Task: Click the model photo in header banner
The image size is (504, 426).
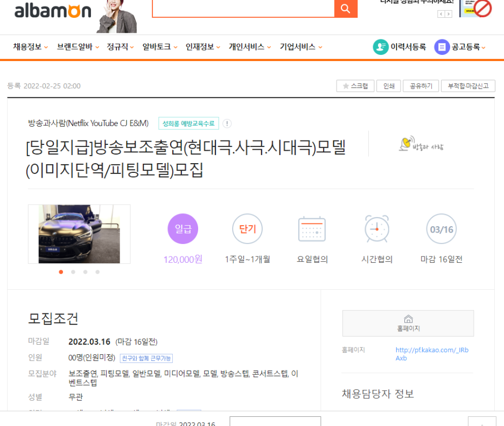Action: click(117, 16)
